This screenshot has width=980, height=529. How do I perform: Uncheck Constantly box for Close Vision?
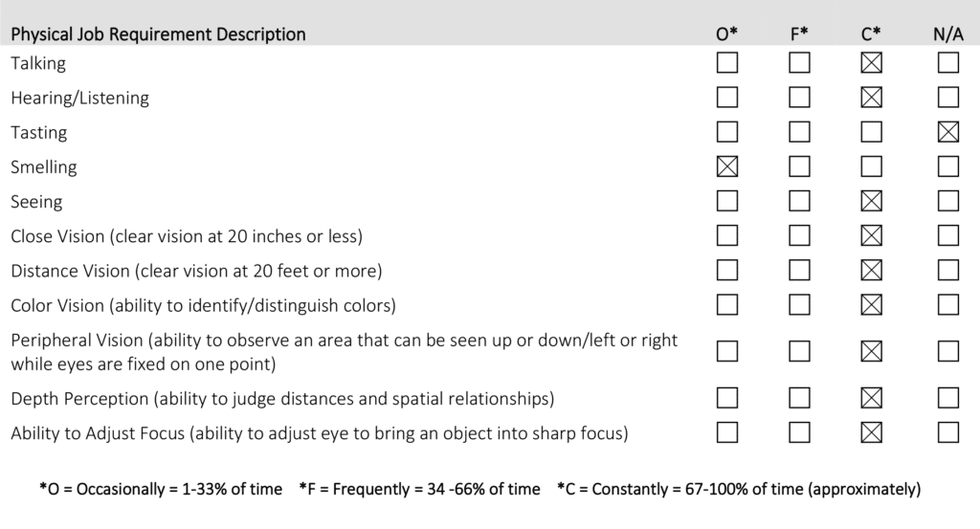(x=871, y=235)
